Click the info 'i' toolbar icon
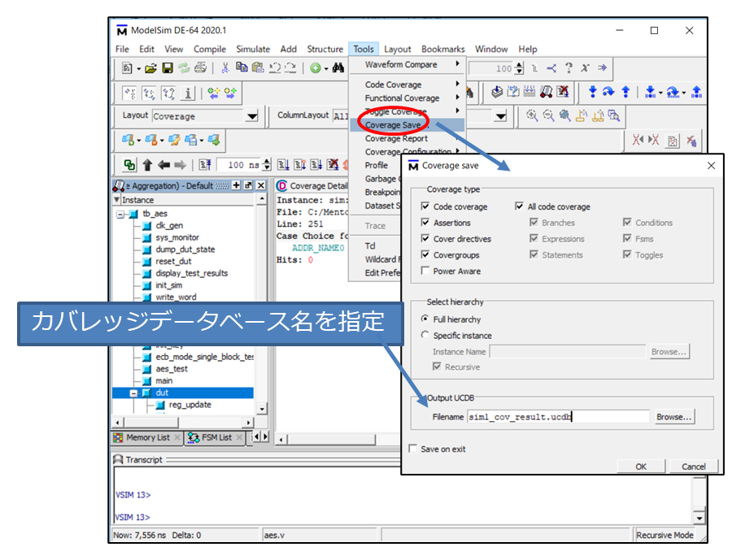Image resolution: width=741 pixels, height=560 pixels. point(188,93)
